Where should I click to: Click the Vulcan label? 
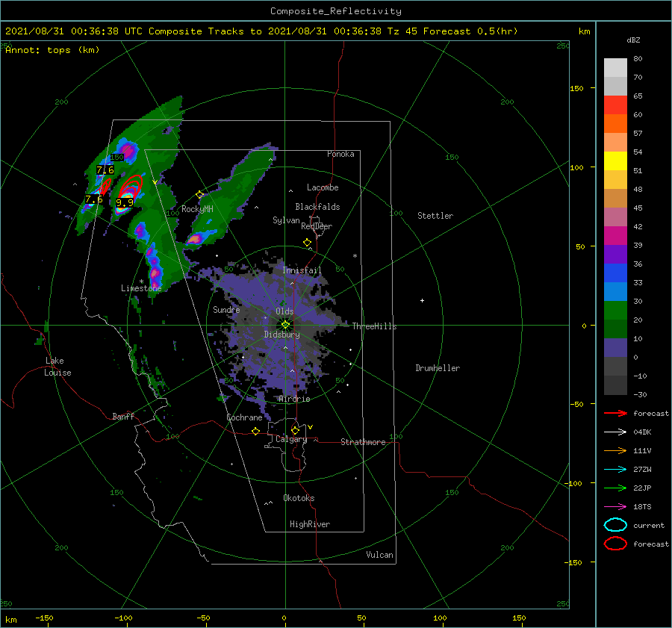(380, 555)
